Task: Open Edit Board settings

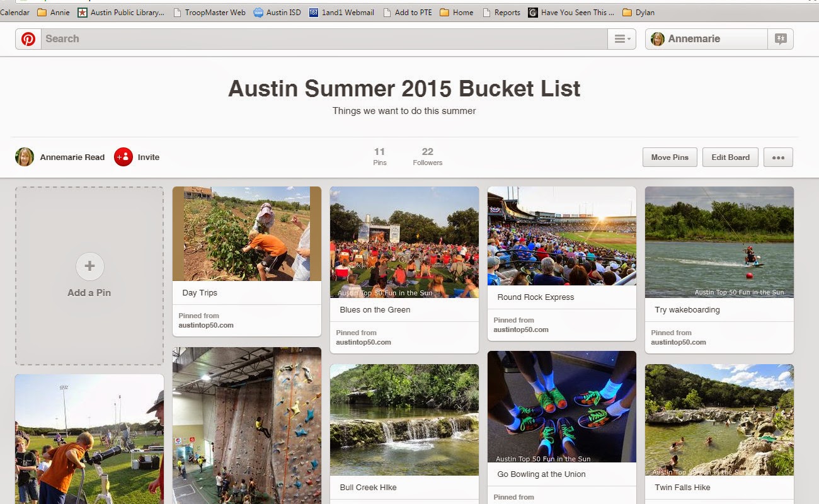Action: (x=730, y=157)
